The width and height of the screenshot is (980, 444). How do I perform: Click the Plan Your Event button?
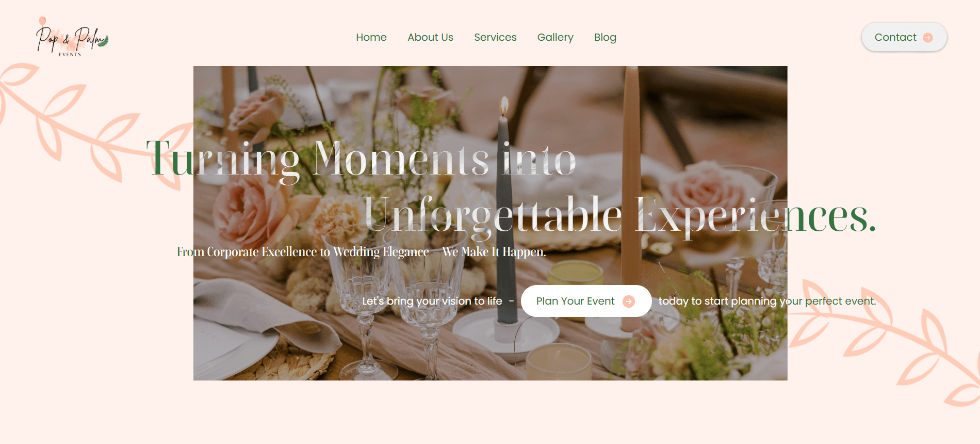[586, 301]
